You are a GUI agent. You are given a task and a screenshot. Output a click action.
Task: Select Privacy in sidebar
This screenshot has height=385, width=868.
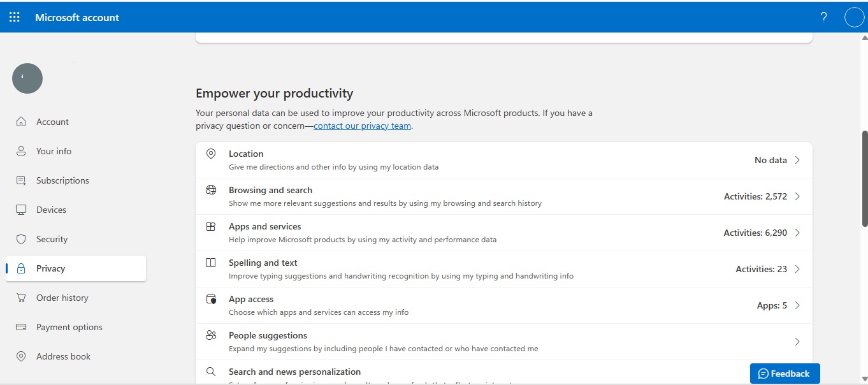[x=76, y=268]
